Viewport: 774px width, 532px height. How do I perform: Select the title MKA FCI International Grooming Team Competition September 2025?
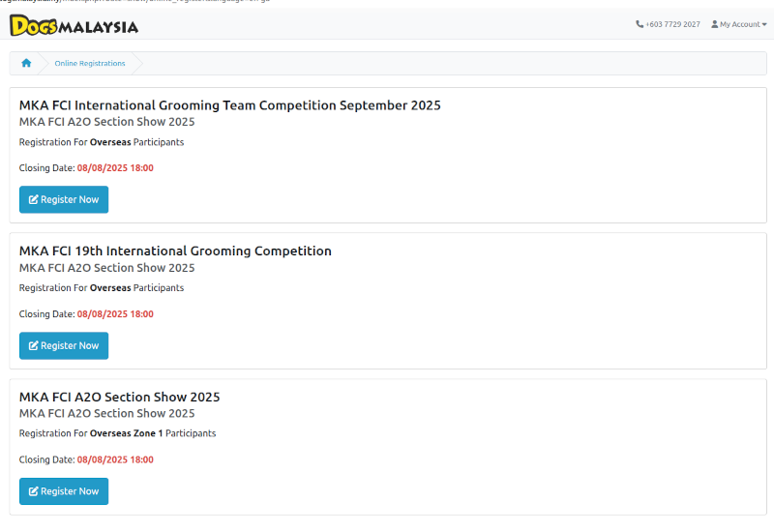pos(230,105)
